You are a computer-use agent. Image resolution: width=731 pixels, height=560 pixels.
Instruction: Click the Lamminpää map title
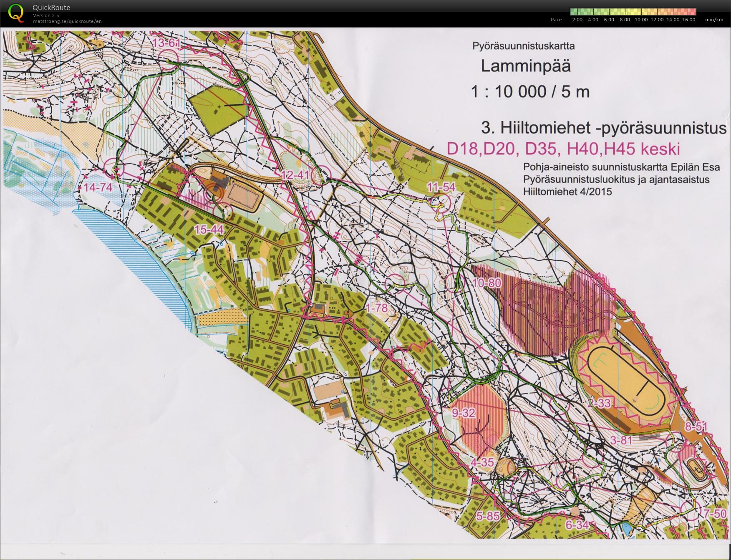(526, 66)
